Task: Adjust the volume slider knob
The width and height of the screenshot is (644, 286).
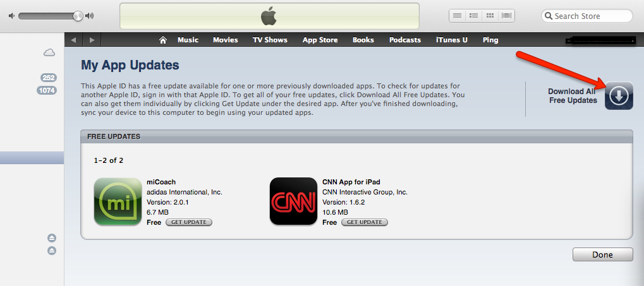Action: 78,16
